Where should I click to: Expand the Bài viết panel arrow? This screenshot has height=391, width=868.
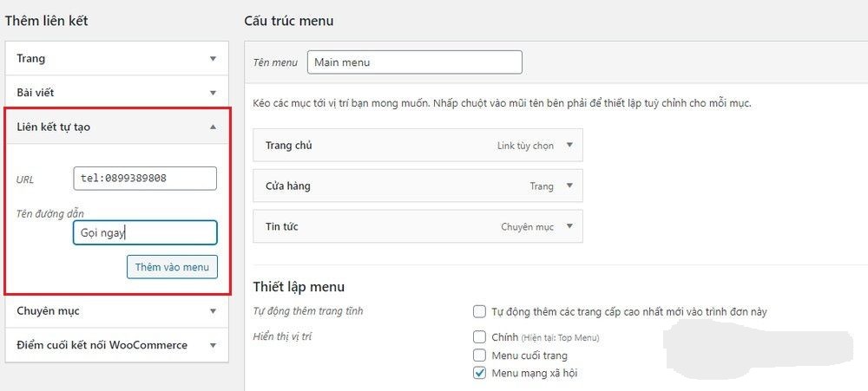pos(213,92)
